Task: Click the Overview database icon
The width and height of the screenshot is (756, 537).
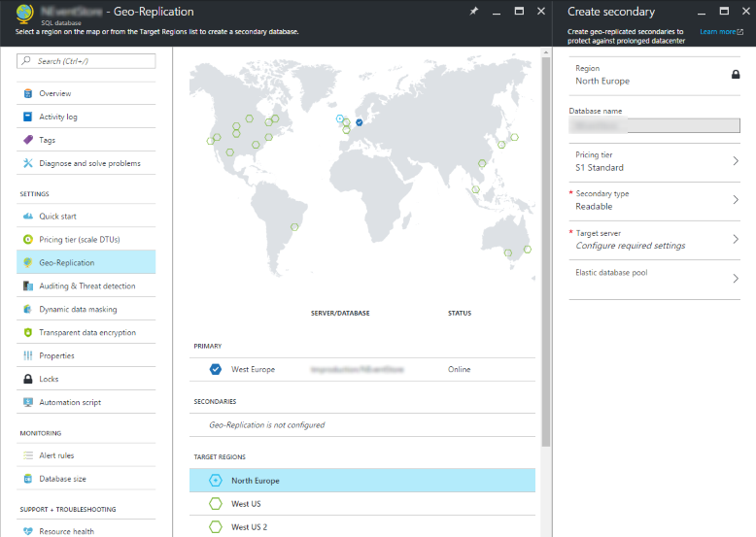Action: click(28, 93)
